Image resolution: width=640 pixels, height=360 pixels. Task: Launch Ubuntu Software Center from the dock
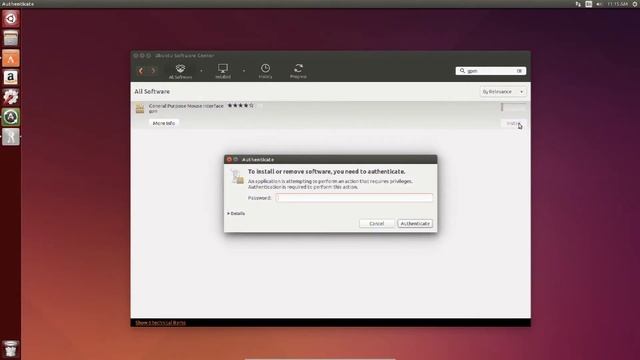pos(11,58)
